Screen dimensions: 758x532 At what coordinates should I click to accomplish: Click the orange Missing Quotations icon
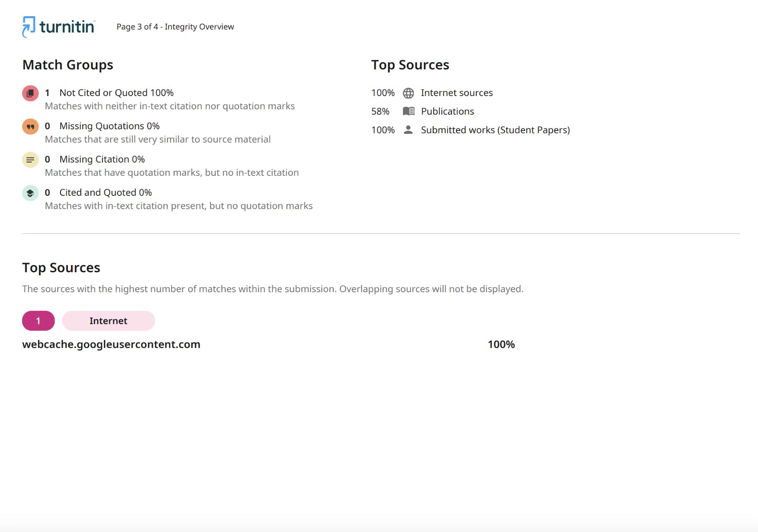coord(30,126)
